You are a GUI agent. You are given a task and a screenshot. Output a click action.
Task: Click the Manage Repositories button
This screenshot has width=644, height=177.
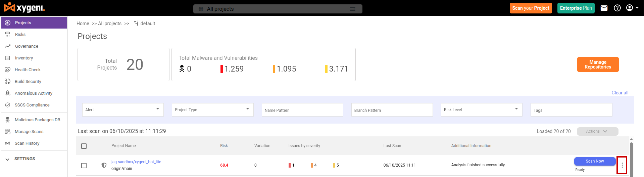click(x=598, y=64)
